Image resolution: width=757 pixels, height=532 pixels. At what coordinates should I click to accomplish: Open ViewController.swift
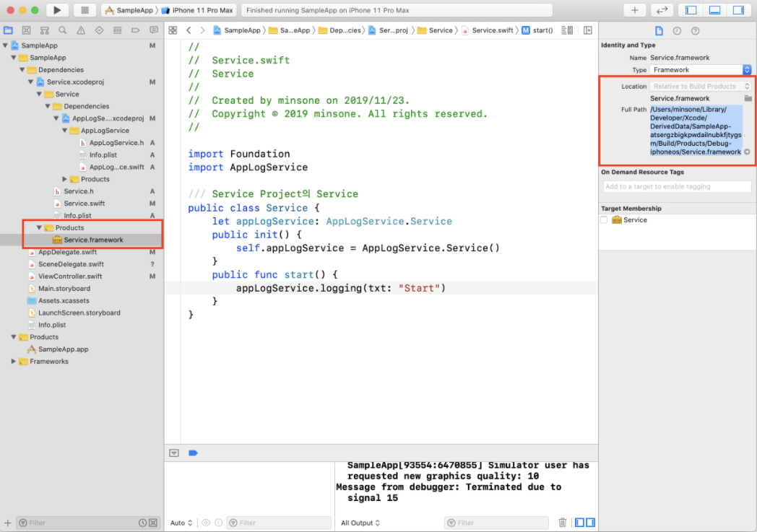click(x=70, y=276)
